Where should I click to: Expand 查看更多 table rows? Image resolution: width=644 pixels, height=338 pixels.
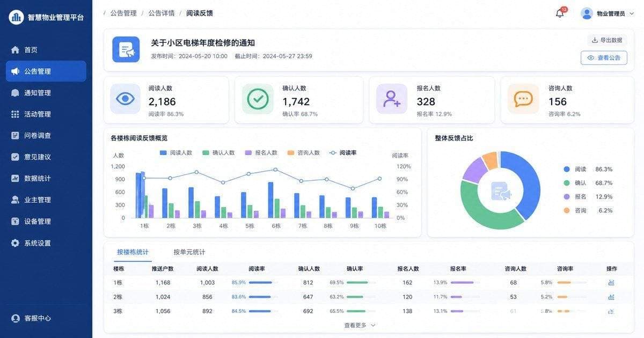pyautogui.click(x=360, y=325)
